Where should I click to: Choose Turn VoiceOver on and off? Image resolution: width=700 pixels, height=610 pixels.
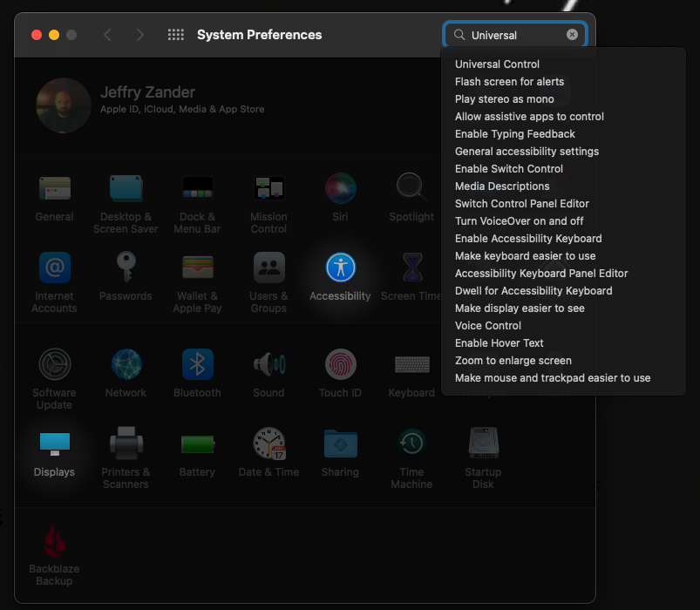pos(520,220)
